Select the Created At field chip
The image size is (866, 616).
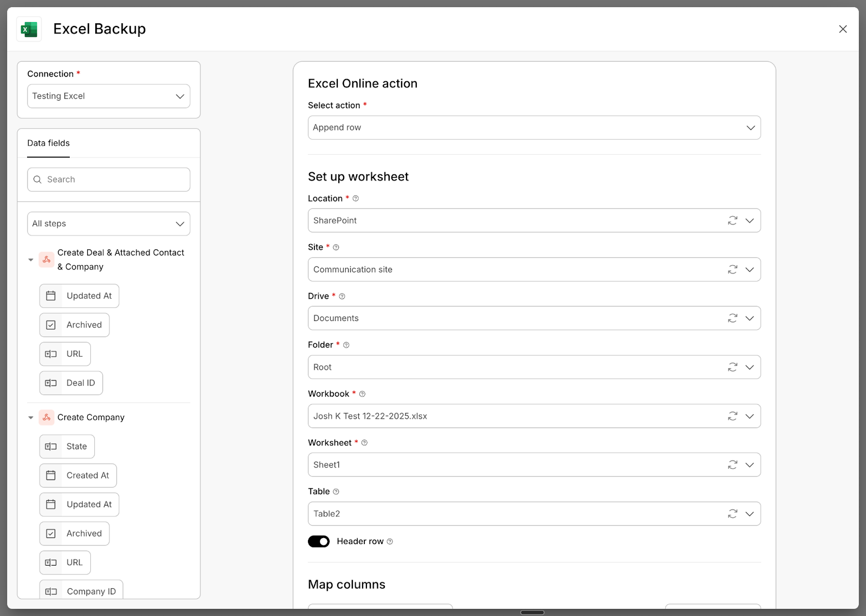(x=78, y=476)
